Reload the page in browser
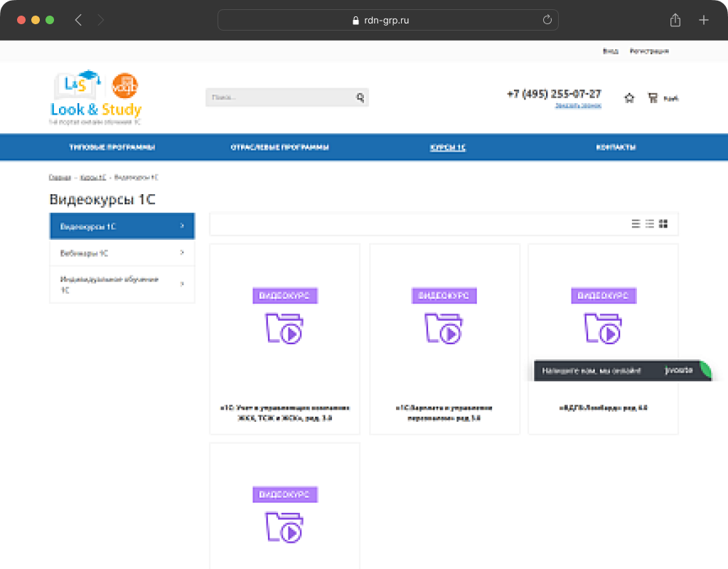The height and width of the screenshot is (569, 728). point(547,20)
